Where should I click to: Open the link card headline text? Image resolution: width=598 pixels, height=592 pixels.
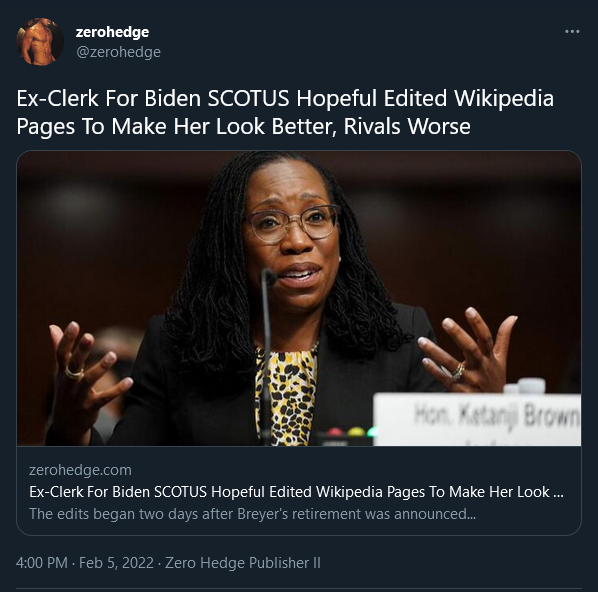pos(296,492)
